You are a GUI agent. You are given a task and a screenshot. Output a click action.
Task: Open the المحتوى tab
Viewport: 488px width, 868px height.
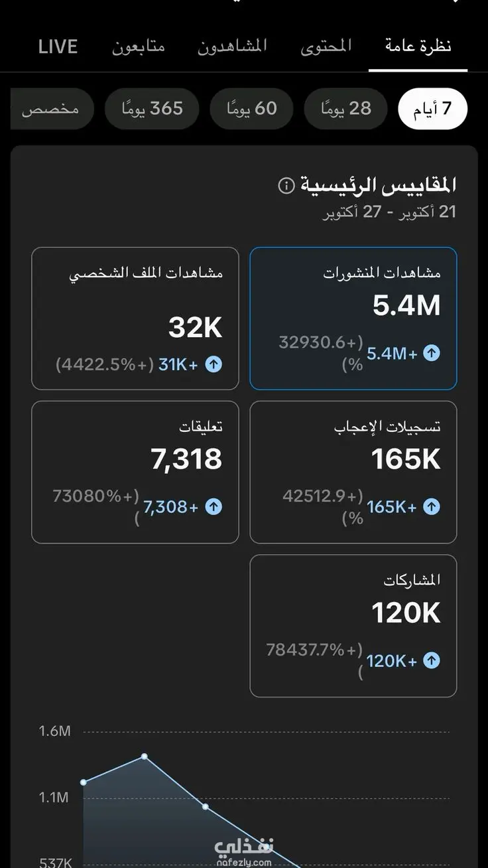326,46
